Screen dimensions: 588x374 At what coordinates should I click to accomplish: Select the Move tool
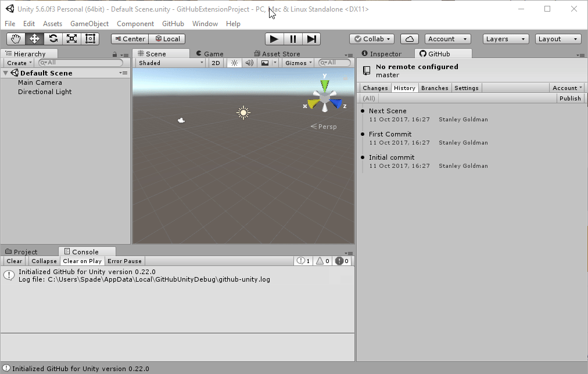pos(34,39)
